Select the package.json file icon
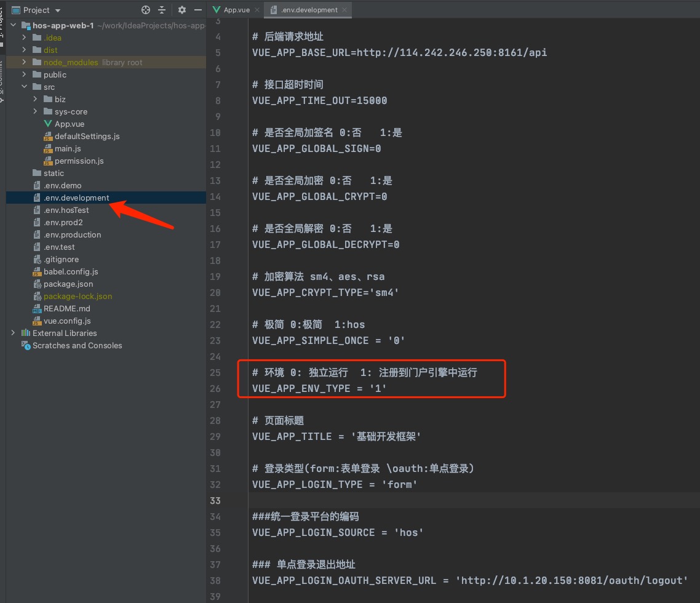This screenshot has height=603, width=700. (x=38, y=284)
